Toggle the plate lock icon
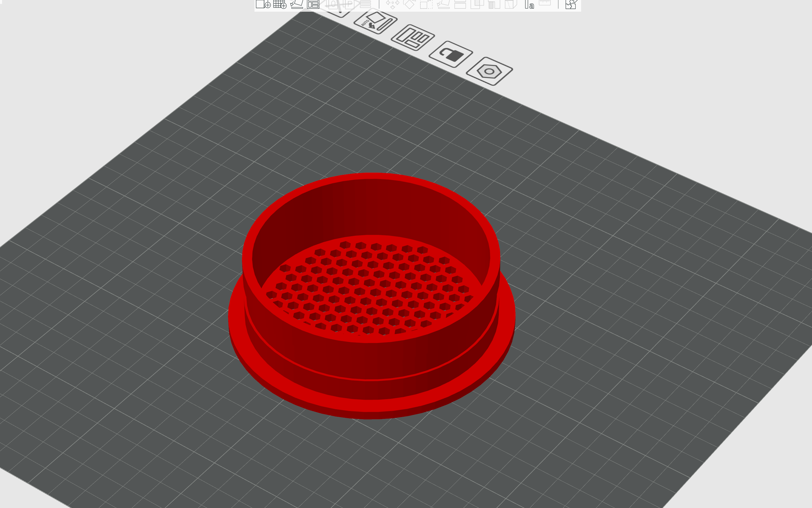The height and width of the screenshot is (508, 812). pyautogui.click(x=451, y=54)
